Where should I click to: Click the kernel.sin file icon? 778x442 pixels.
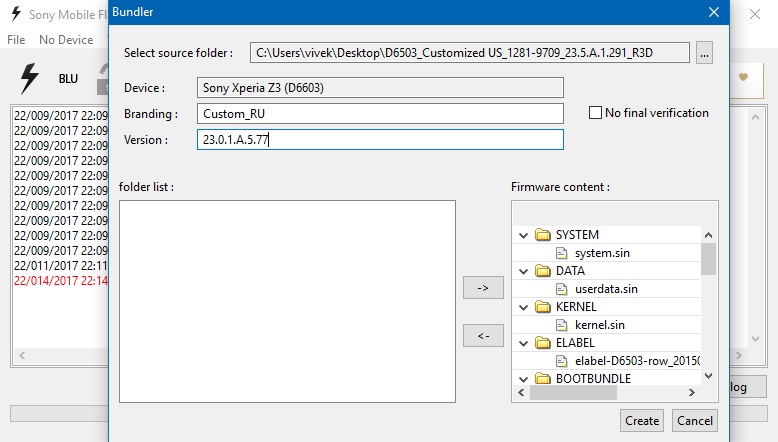click(x=561, y=325)
